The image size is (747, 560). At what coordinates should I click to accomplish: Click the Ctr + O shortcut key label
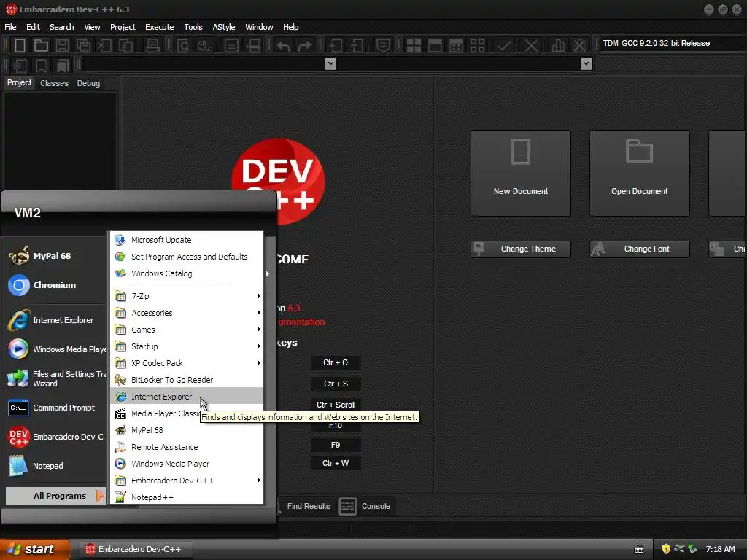[336, 363]
